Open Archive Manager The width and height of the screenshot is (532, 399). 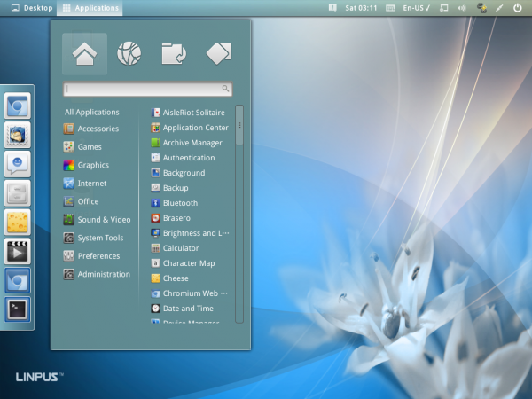[186, 143]
